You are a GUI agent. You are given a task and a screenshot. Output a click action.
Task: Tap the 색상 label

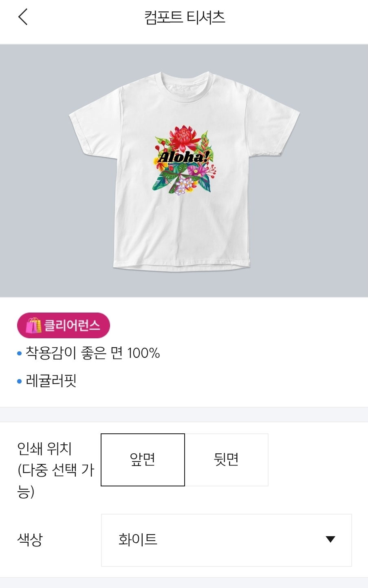click(30, 539)
